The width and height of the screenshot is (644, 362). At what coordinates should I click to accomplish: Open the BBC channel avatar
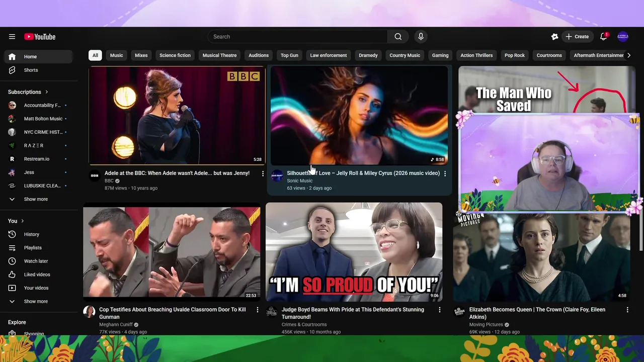pos(94,176)
